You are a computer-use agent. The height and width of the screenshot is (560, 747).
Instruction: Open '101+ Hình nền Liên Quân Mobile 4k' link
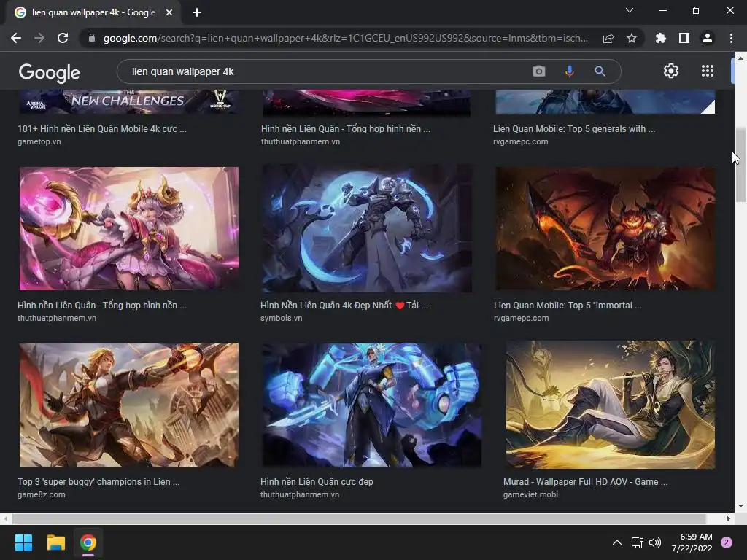pos(102,128)
